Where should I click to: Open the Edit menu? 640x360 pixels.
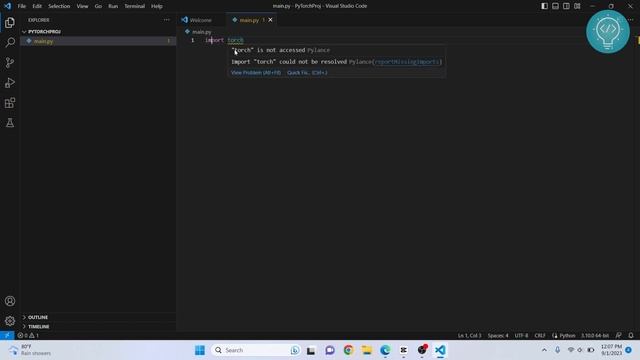click(37, 6)
